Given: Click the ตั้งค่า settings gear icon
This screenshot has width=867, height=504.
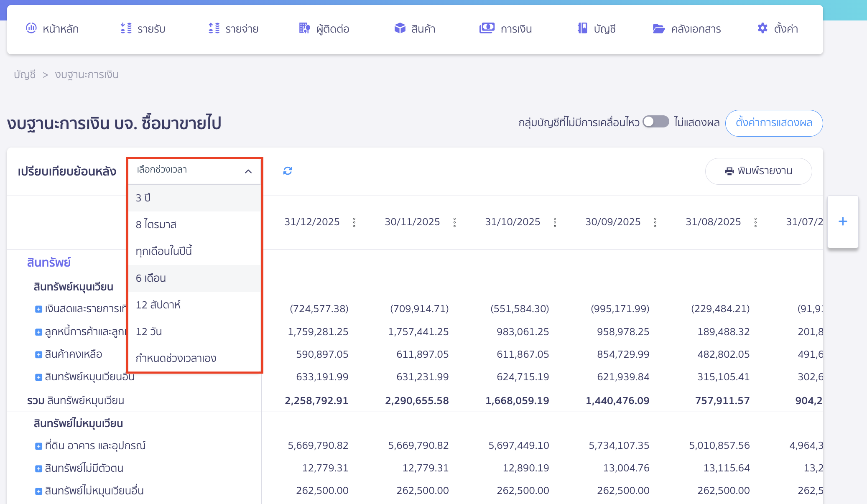Looking at the screenshot, I should click(762, 28).
